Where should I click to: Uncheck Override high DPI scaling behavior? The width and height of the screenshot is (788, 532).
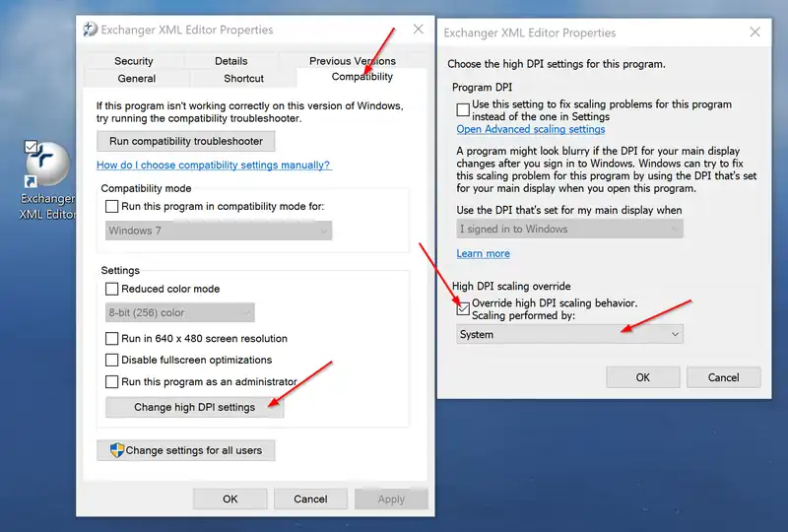pos(464,307)
